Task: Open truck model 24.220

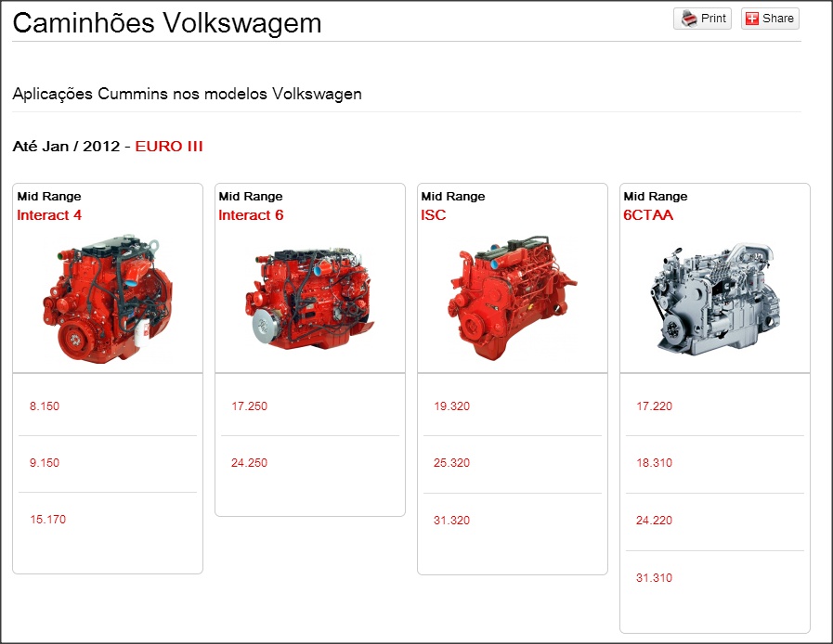Action: click(x=654, y=521)
